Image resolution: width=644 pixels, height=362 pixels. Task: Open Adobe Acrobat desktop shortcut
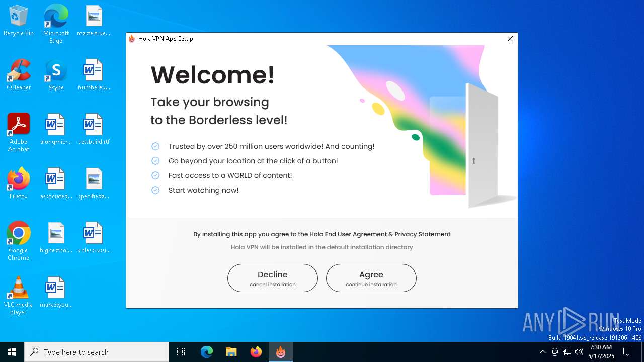click(x=19, y=133)
